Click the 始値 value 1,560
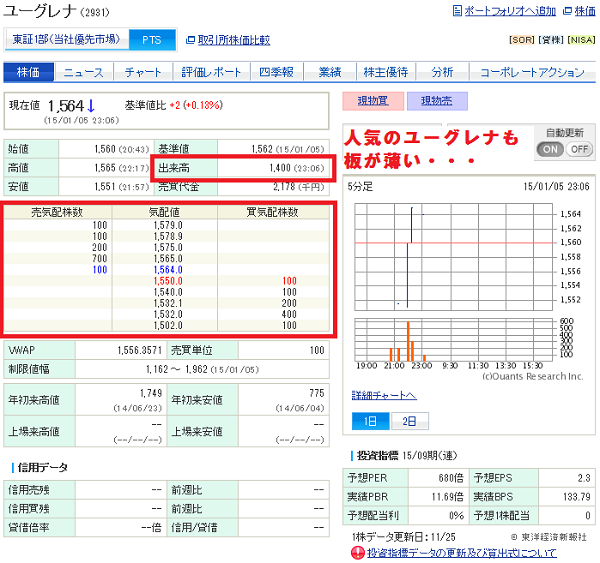600x563 pixels. coord(105,149)
